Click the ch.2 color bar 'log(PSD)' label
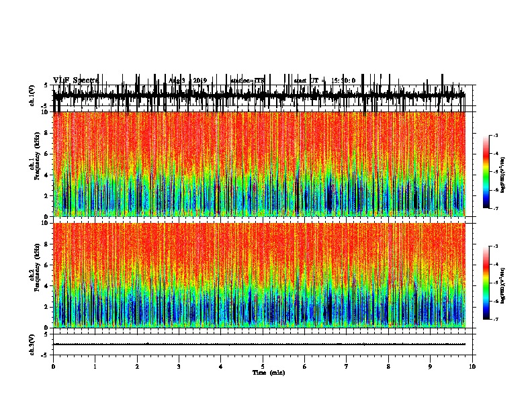The image size is (532, 411). click(502, 285)
